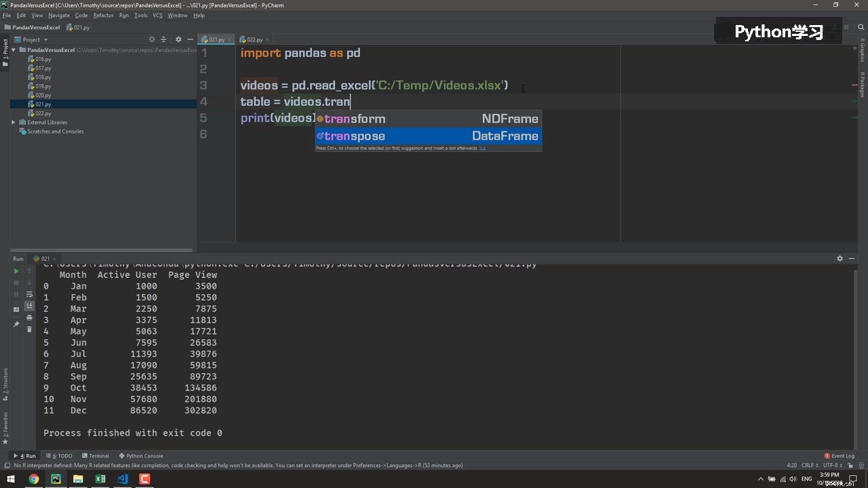Rerun script with green Run arrow
868x488 pixels.
16,271
